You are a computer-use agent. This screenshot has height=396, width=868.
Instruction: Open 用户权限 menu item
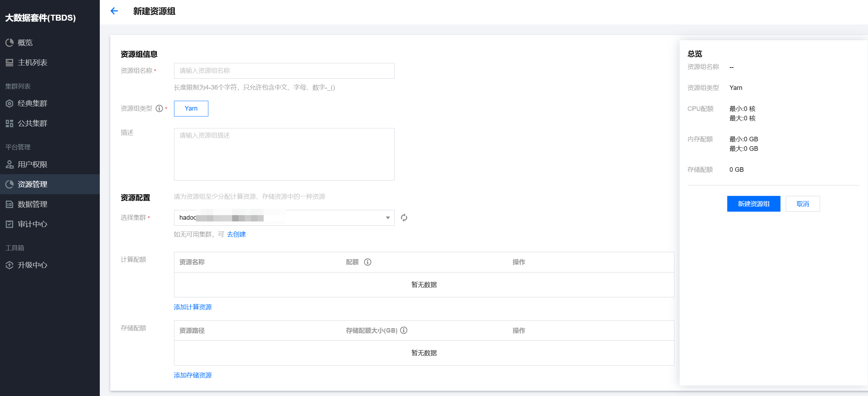click(32, 164)
